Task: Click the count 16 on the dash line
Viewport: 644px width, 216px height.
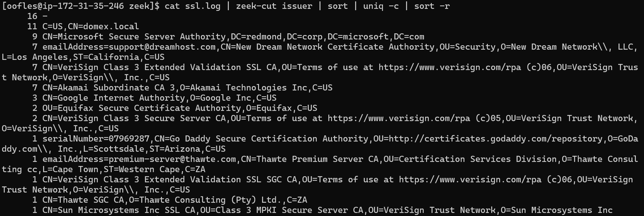Action: tap(32, 16)
